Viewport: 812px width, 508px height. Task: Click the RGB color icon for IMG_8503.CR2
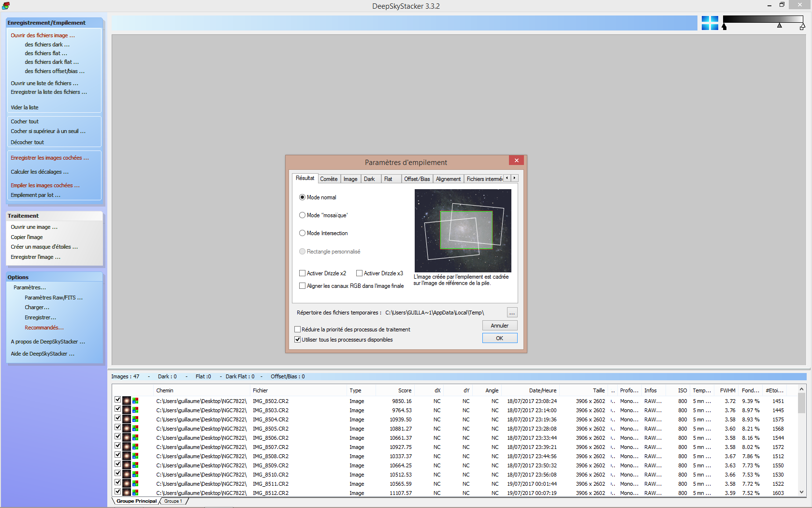click(135, 410)
